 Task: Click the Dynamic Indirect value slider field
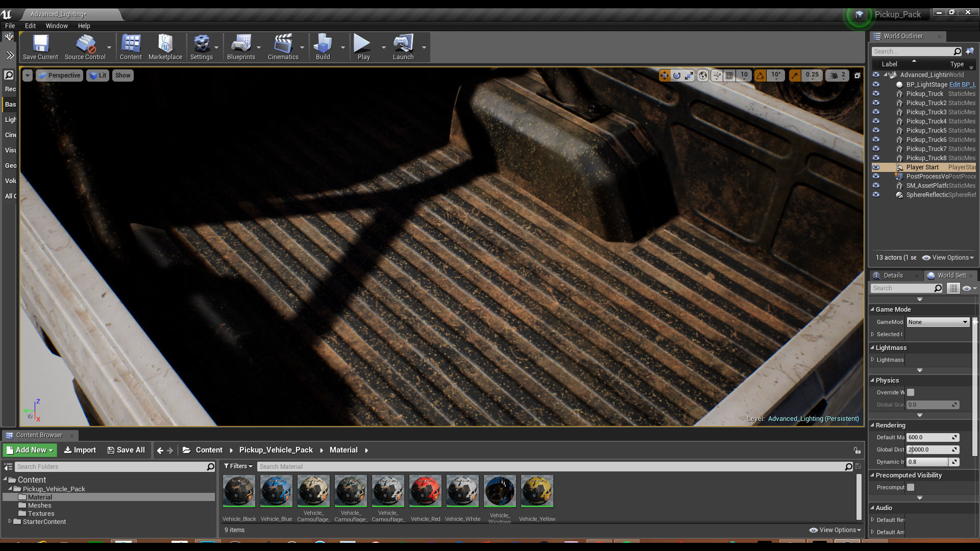tap(927, 462)
